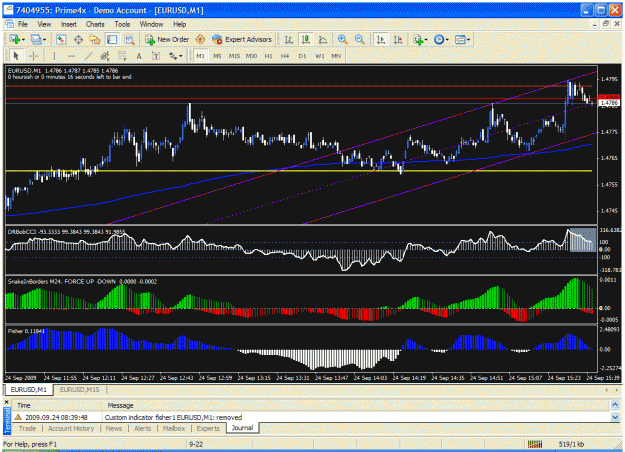Select the 'fisher1 EURUSD,M1: removed' journal row
625x452 pixels.
coord(311,417)
